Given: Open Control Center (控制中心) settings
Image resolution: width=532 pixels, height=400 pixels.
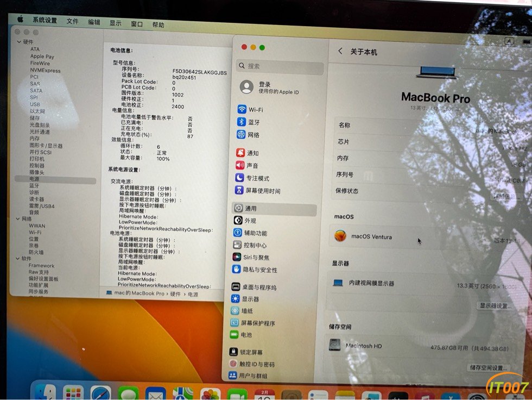Looking at the screenshot, I should pos(250,245).
